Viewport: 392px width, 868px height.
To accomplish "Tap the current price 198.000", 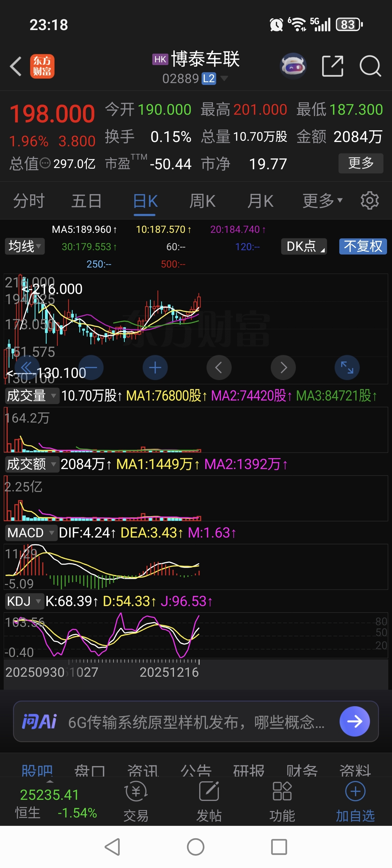I will point(52,113).
